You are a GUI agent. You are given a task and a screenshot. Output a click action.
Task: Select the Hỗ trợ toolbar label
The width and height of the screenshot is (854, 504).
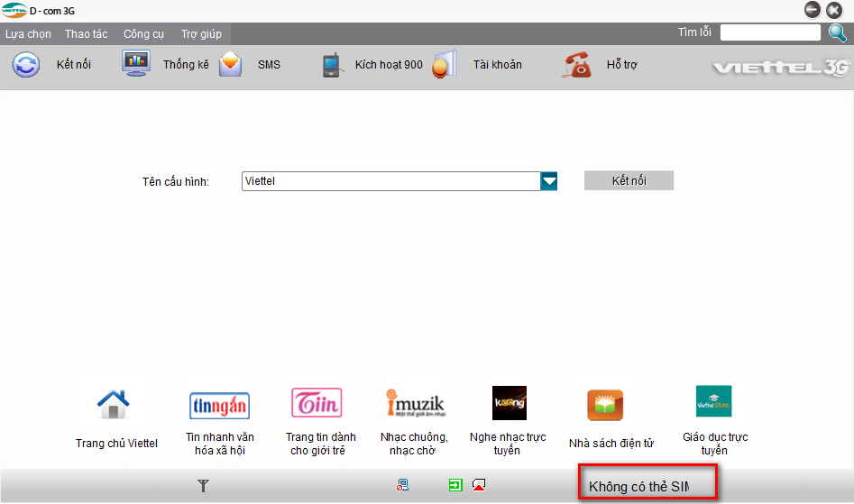point(622,64)
